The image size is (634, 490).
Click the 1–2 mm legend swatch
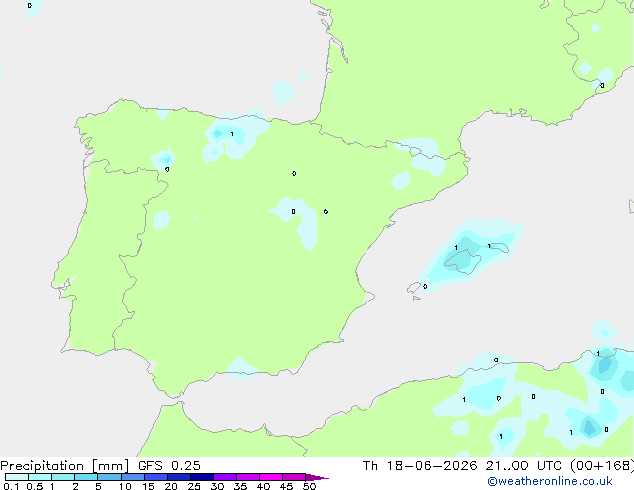click(63, 477)
